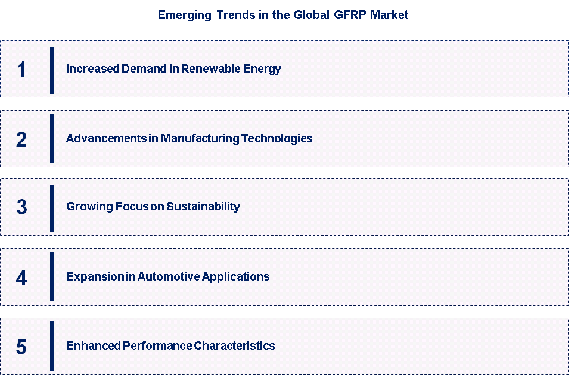Open the Renewable Energy trend label
Image resolution: width=584 pixels, height=392 pixels.
(173, 69)
